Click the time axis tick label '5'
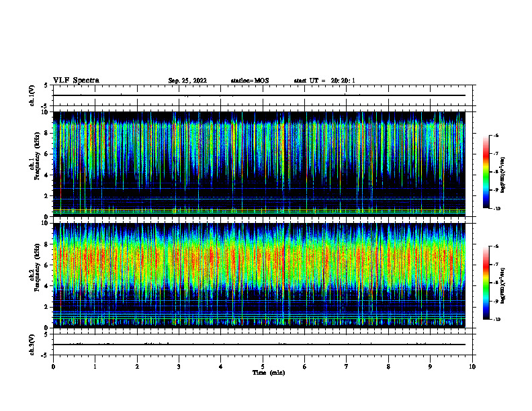532x411 pixels. click(263, 367)
